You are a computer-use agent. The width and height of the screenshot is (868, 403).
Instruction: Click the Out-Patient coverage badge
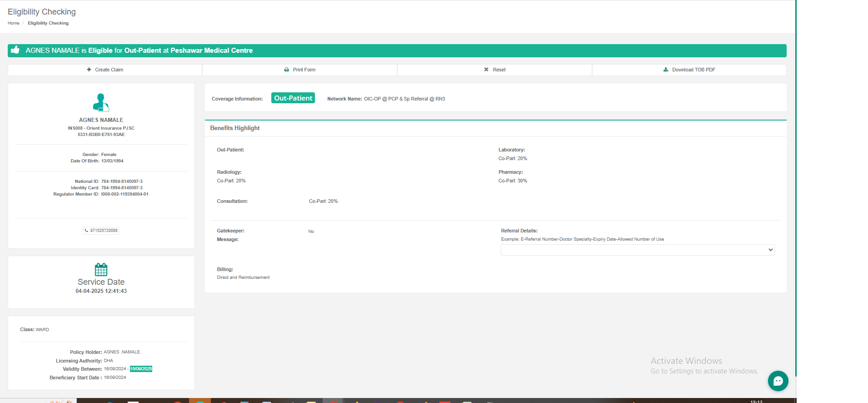pos(293,98)
